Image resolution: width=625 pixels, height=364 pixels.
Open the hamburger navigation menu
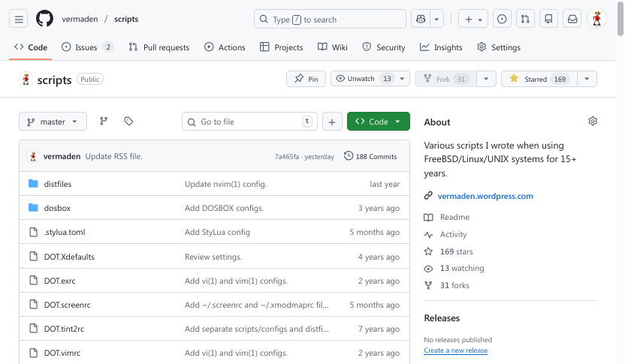coord(20,19)
